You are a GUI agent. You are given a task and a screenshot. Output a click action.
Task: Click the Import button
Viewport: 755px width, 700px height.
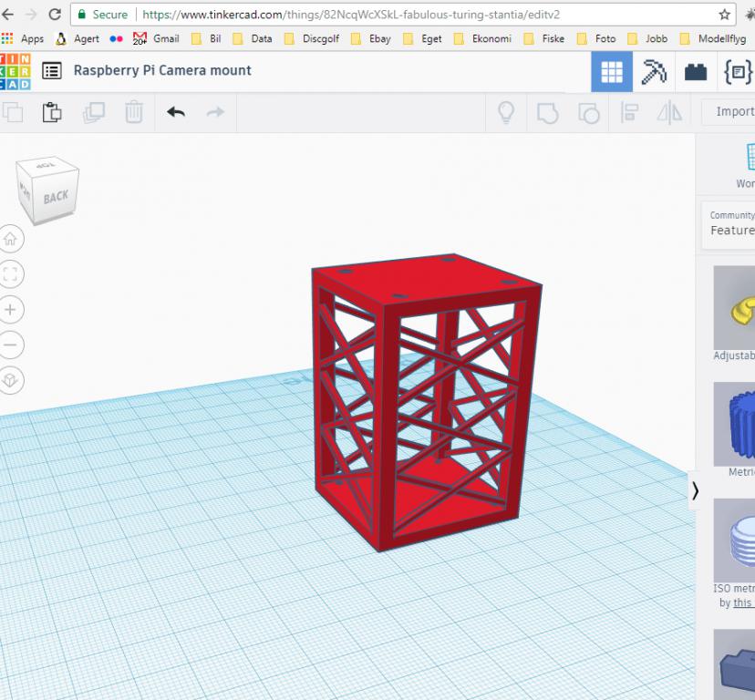[x=733, y=112]
